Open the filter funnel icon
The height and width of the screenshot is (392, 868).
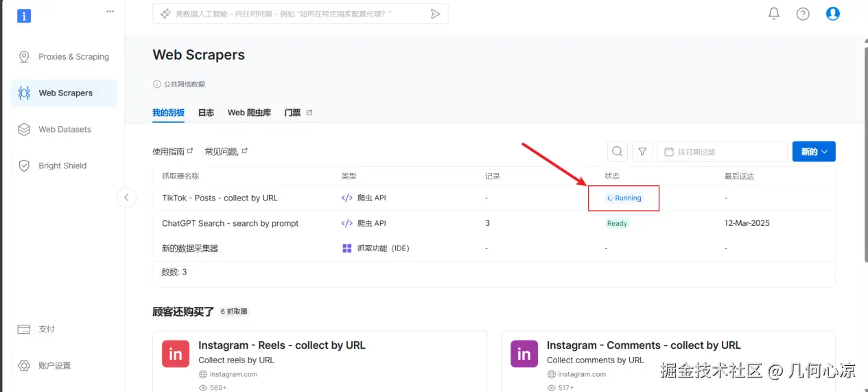[x=642, y=152]
